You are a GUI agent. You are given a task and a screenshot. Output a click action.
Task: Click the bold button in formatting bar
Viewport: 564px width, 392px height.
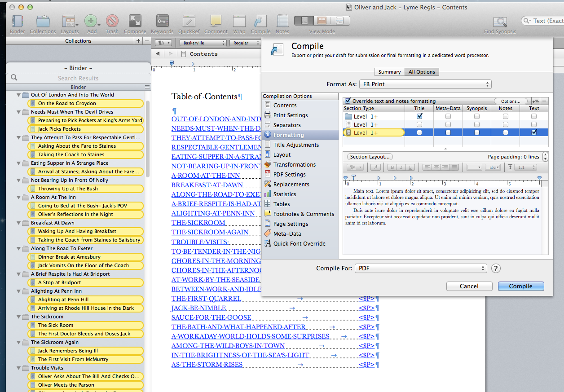click(392, 167)
